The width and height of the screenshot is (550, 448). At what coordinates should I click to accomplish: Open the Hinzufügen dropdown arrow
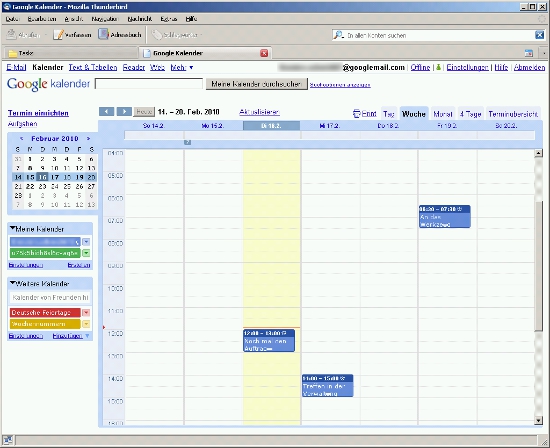click(x=87, y=336)
